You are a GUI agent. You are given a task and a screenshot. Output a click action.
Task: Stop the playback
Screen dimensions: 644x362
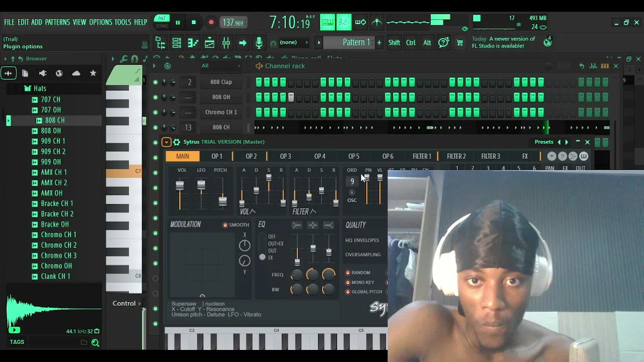(x=194, y=22)
